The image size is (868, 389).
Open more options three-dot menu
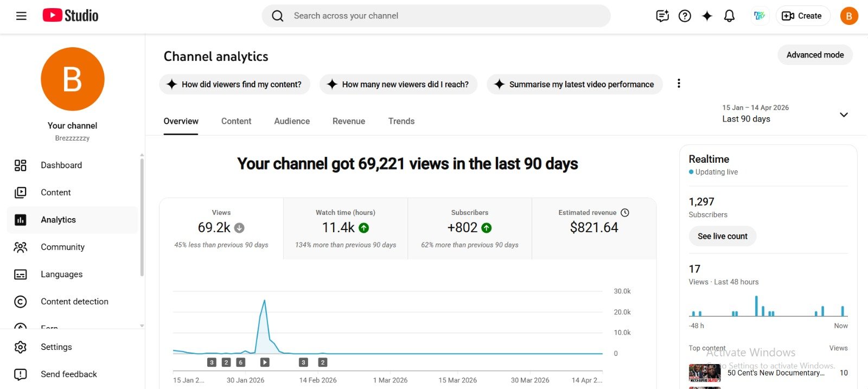679,84
